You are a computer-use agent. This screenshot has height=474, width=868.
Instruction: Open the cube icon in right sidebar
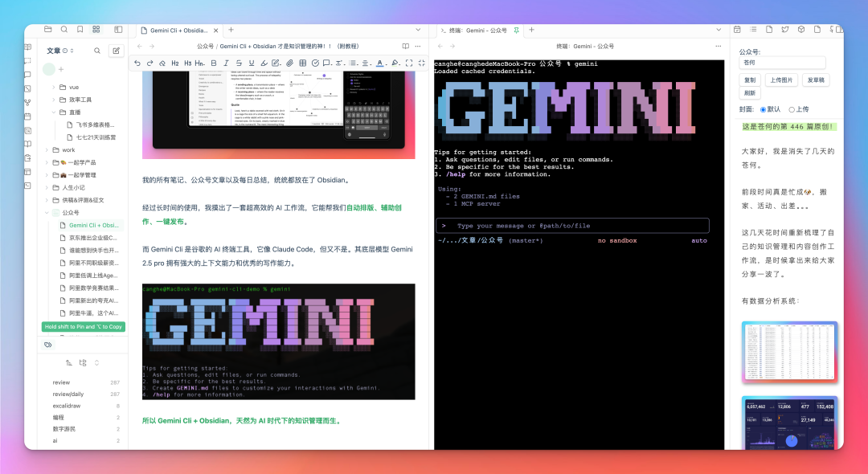coord(801,29)
